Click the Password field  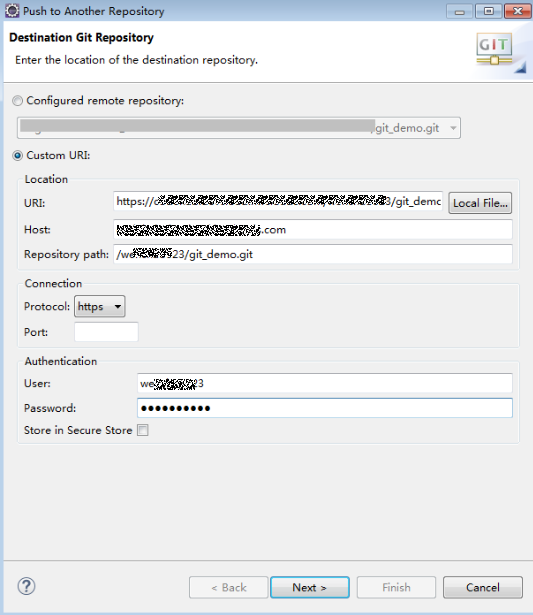point(325,408)
